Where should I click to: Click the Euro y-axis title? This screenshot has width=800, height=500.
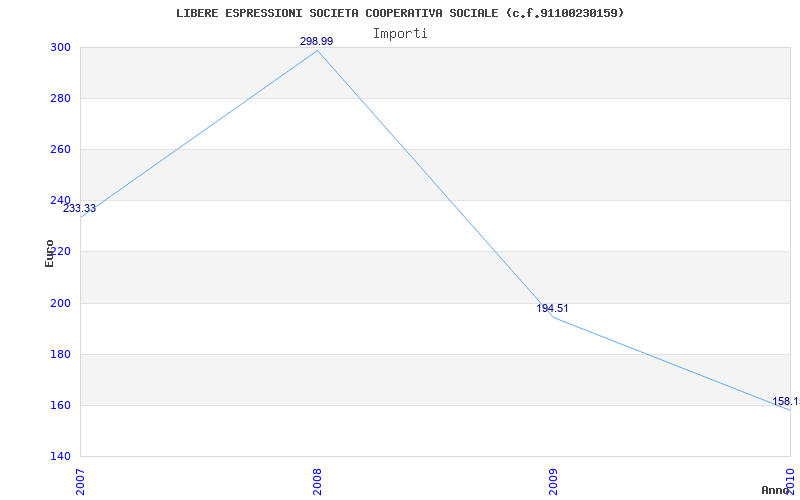coord(49,254)
